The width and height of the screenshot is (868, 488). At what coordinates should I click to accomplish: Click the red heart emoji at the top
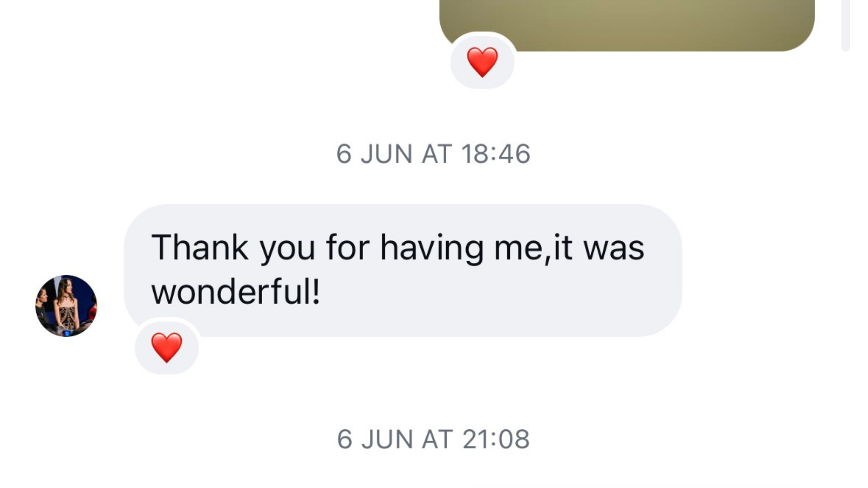pos(482,62)
